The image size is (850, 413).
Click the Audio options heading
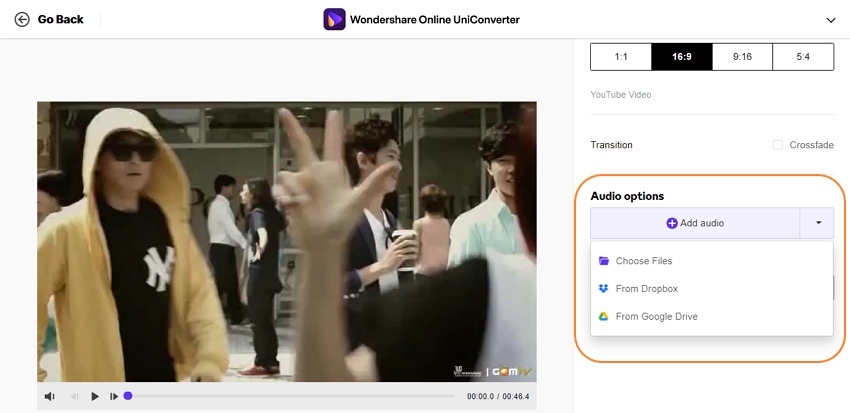[x=627, y=196]
